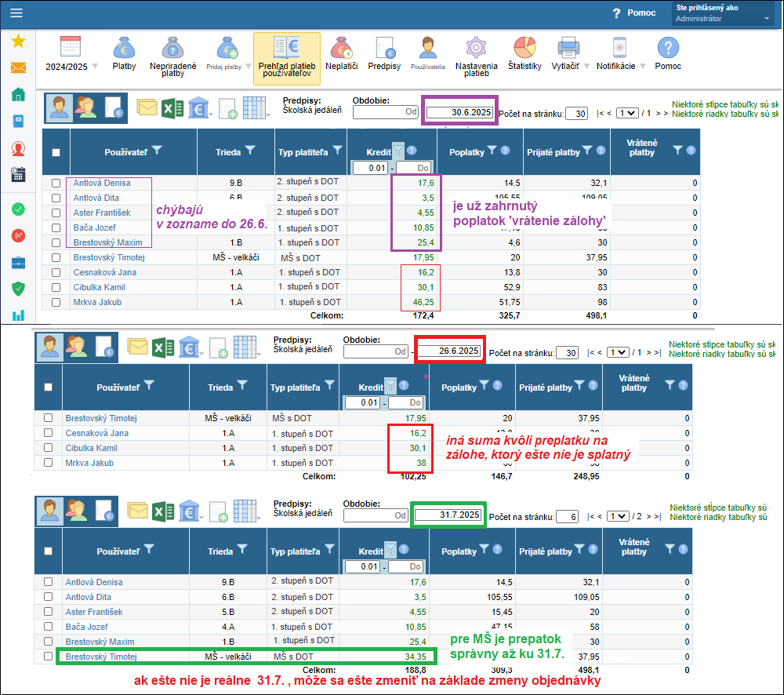Open the Neplatiči toolbar item

[342, 53]
